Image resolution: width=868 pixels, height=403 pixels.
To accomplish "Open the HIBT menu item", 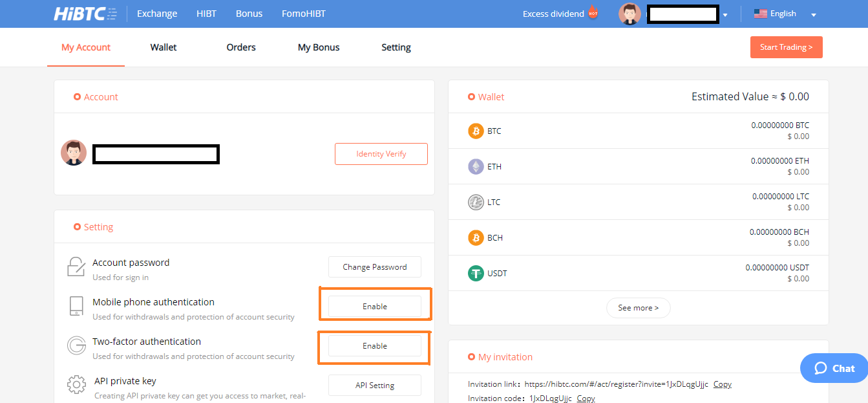I will pos(207,14).
